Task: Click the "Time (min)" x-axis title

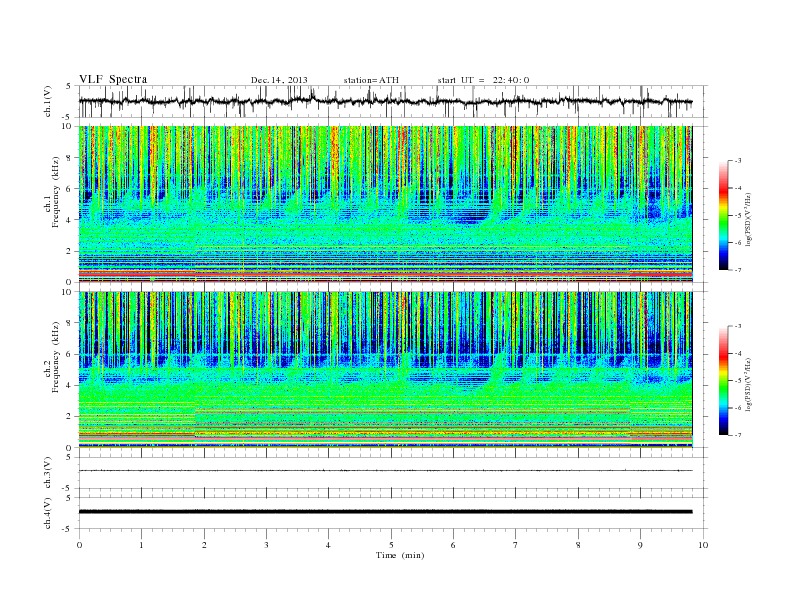Action: [400, 555]
